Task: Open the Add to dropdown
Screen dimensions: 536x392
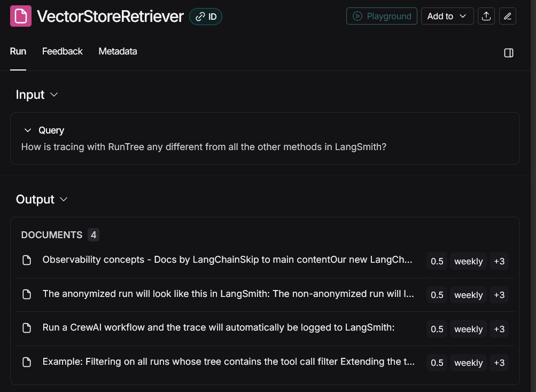Action: (x=447, y=16)
